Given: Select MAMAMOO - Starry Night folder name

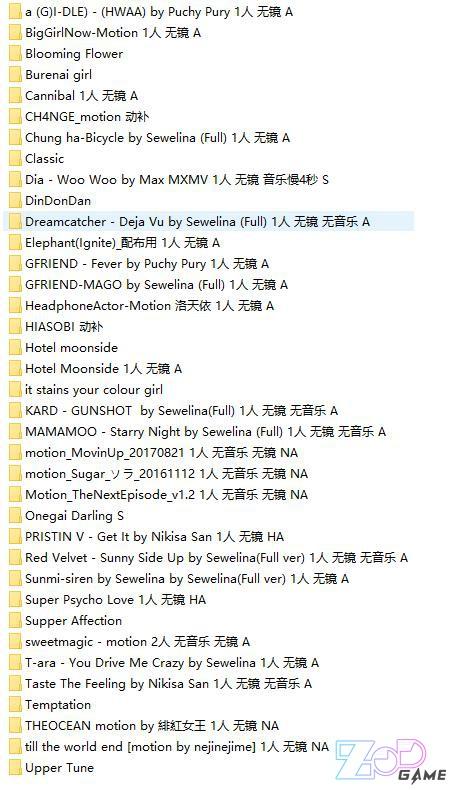Looking at the screenshot, I should [206, 432].
